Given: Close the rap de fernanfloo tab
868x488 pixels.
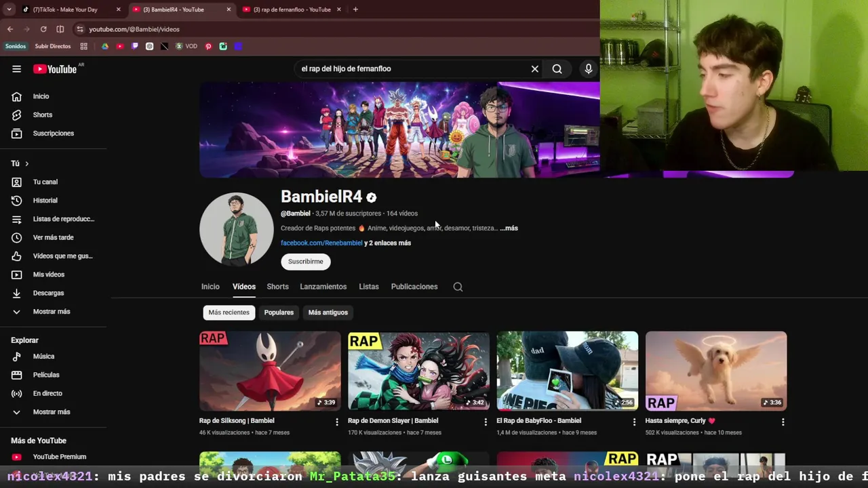Looking at the screenshot, I should (x=338, y=9).
